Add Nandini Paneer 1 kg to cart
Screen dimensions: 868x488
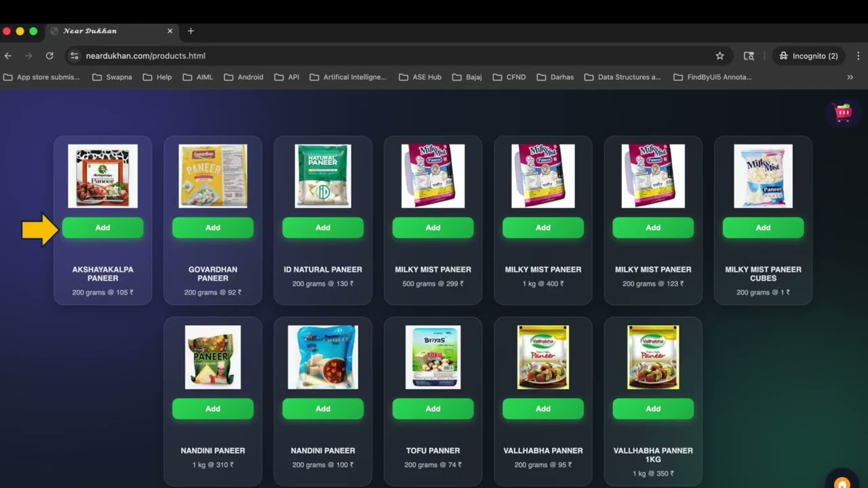pos(213,409)
